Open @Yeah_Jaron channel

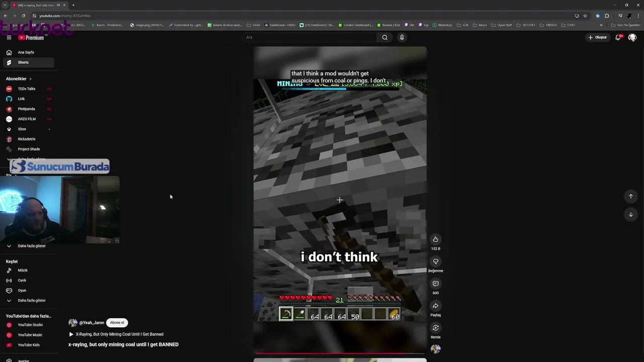[x=91, y=323]
